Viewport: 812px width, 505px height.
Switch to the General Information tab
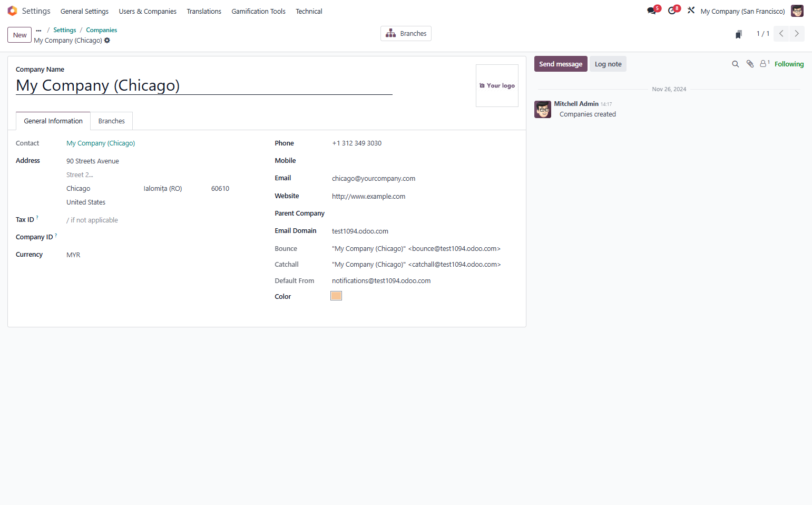coord(53,121)
